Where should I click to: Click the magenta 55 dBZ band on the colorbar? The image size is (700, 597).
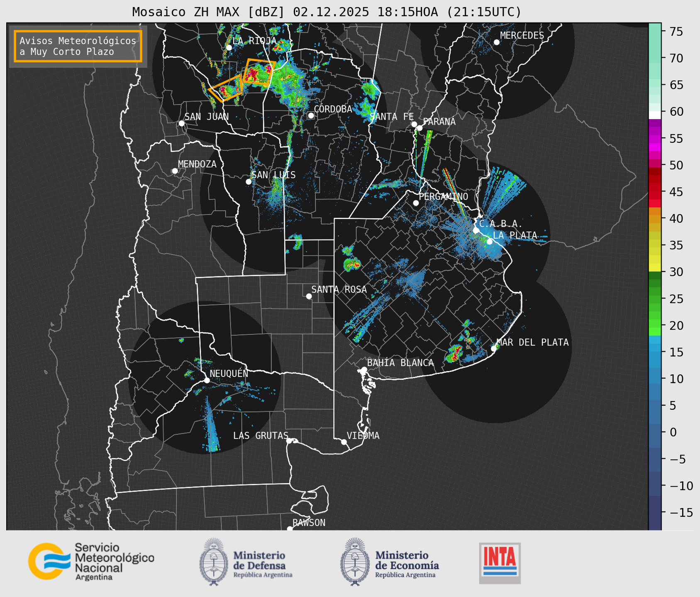[654, 139]
